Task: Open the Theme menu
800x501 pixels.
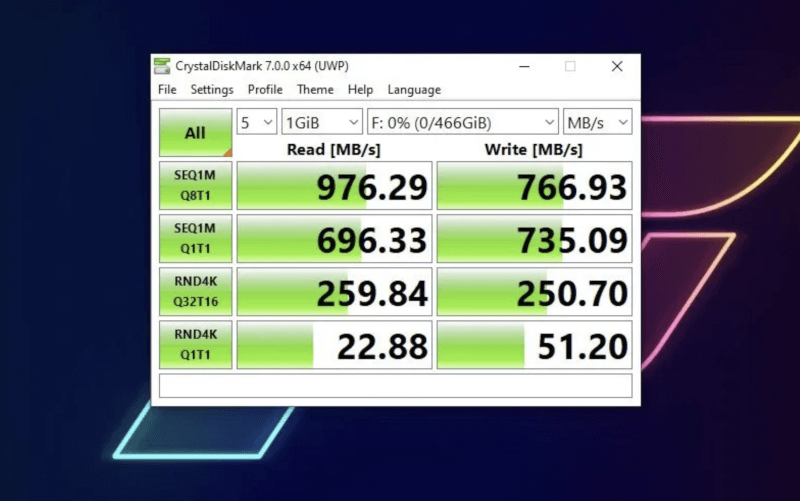Action: 315,90
